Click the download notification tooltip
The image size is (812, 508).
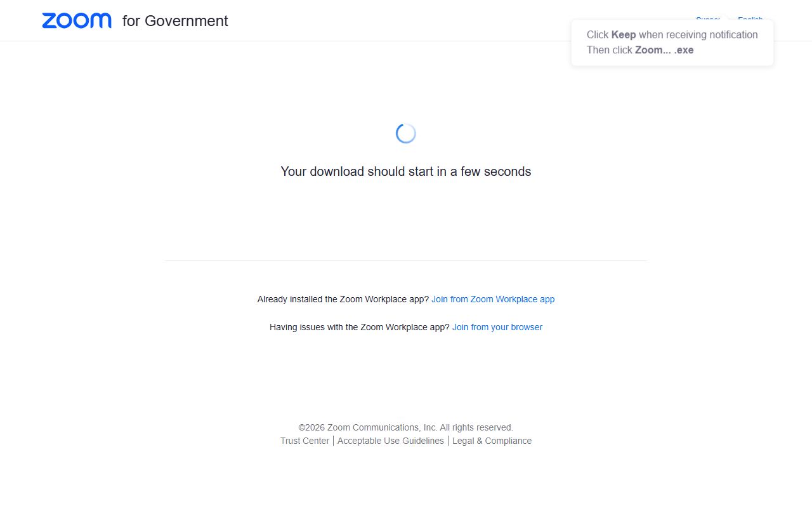coord(672,43)
